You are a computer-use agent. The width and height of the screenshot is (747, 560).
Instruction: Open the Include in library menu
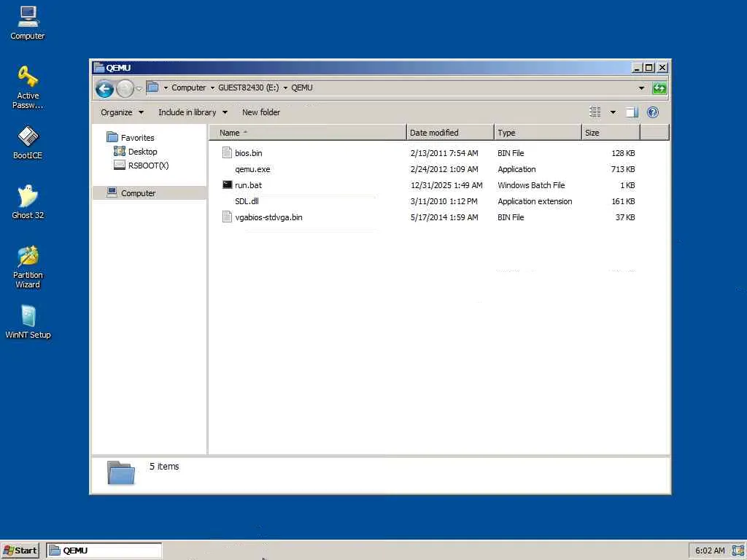click(193, 112)
